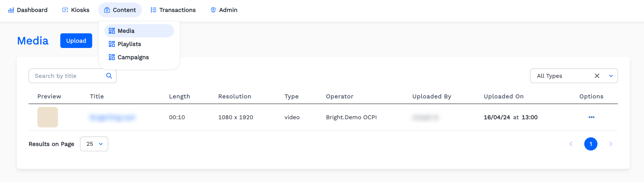Click the Campaigns grid icon
Viewport: 644px width, 182px height.
(112, 57)
